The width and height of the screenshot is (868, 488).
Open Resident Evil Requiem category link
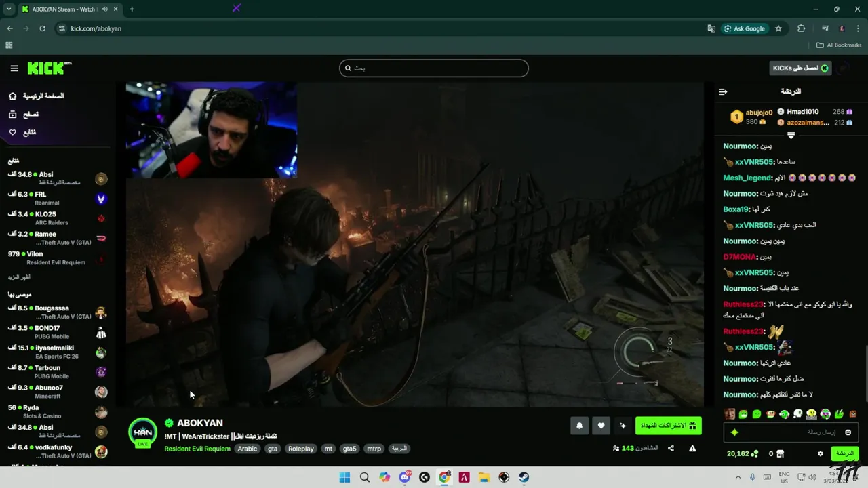tap(197, 449)
